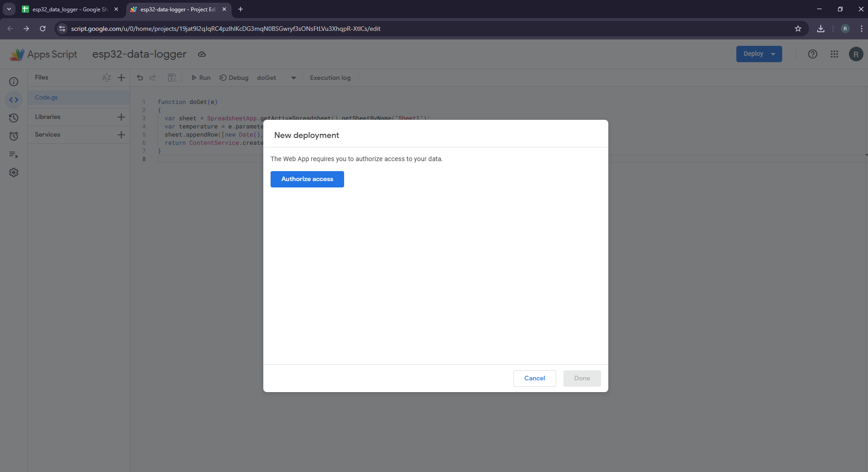Viewport: 868px width, 472px height.
Task: Open the Project History icon in sidebar
Action: click(x=14, y=118)
